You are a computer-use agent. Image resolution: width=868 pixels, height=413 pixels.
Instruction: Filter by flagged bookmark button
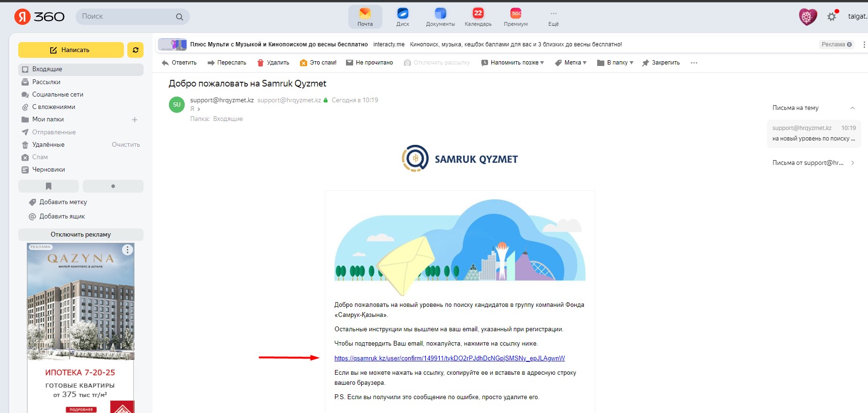48,186
